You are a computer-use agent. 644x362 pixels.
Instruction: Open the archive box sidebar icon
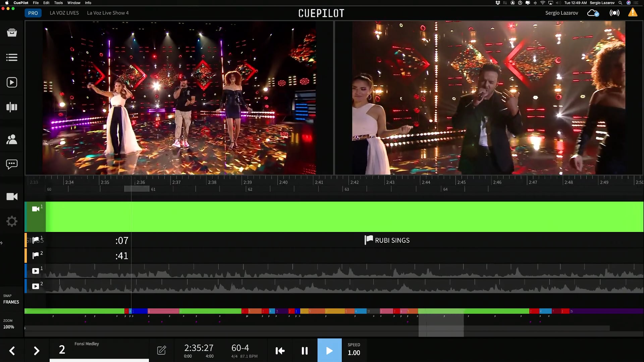pos(12,32)
